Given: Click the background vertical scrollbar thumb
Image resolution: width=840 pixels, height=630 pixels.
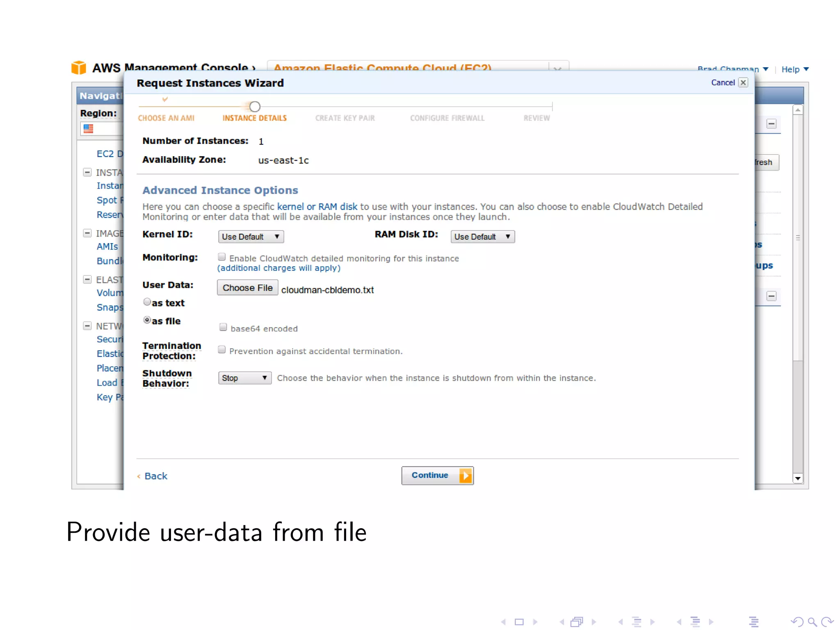Looking at the screenshot, I should [798, 238].
